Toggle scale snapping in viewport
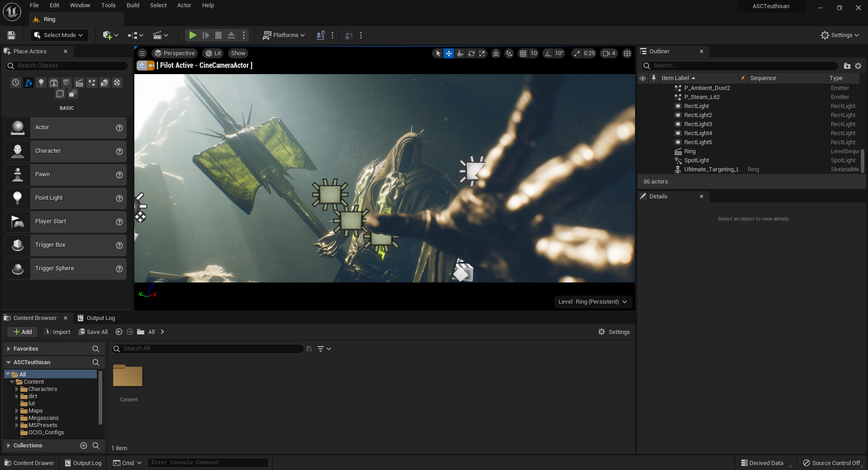Viewport: 868px width, 470px height. (577, 53)
